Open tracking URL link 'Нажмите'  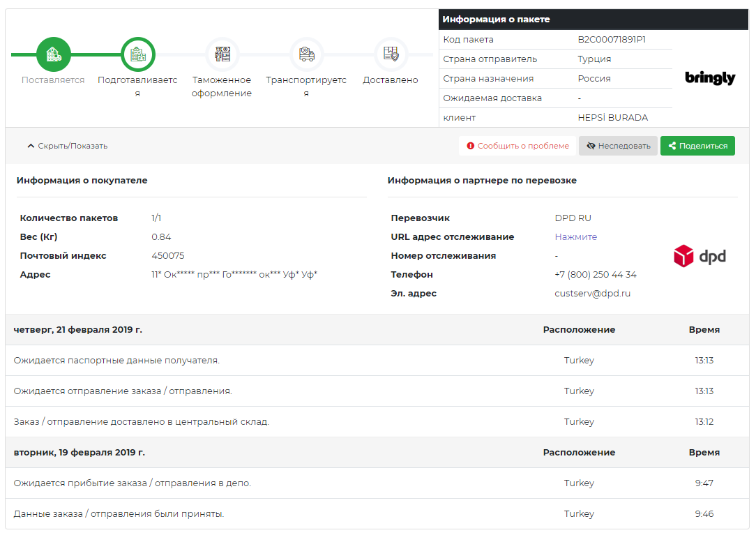click(x=575, y=237)
